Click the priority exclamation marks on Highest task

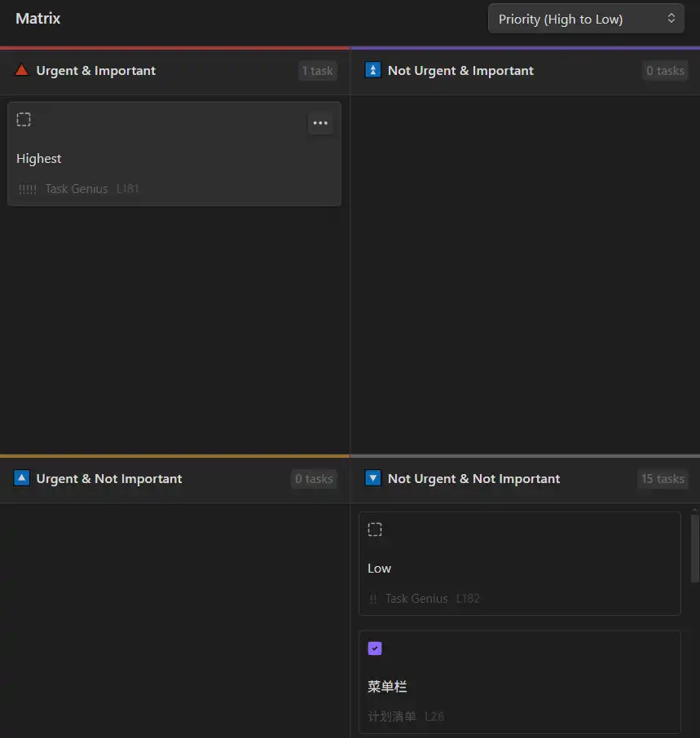(28, 189)
